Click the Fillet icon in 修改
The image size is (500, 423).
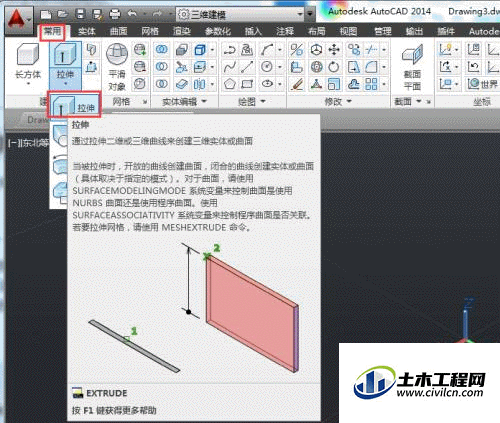(371, 67)
